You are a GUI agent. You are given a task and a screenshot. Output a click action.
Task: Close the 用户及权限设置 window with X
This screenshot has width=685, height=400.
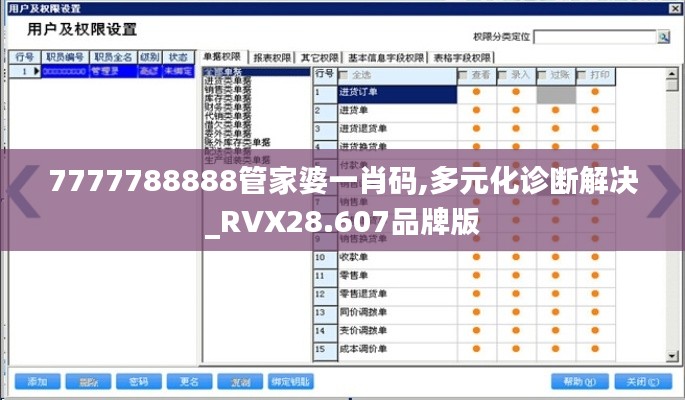click(675, 8)
